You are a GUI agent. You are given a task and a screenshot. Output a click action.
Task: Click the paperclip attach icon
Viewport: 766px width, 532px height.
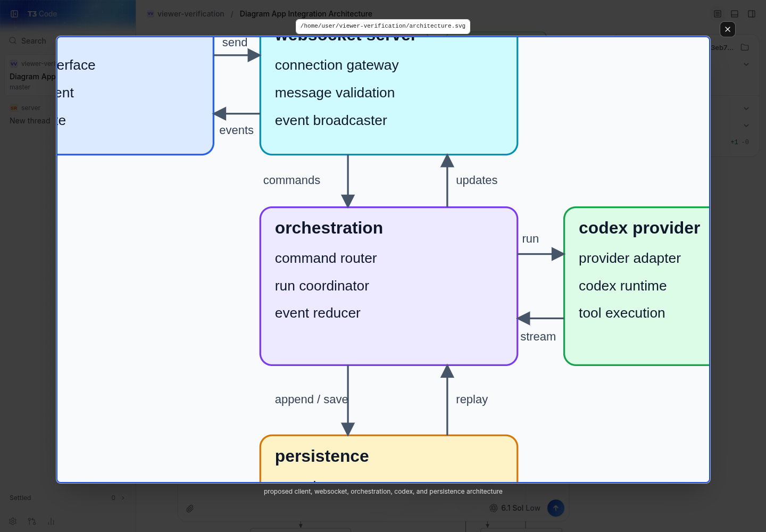coord(190,509)
